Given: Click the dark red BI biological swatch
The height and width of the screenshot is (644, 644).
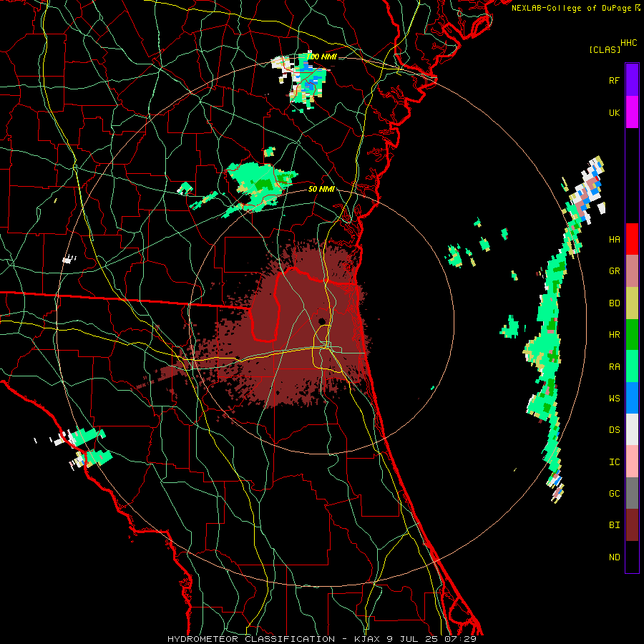Looking at the screenshot, I should (632, 525).
